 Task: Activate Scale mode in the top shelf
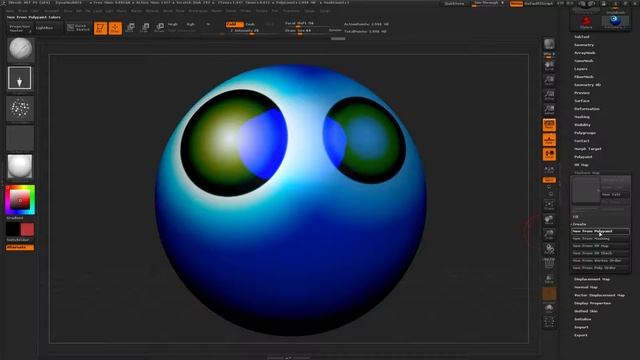pos(145,28)
